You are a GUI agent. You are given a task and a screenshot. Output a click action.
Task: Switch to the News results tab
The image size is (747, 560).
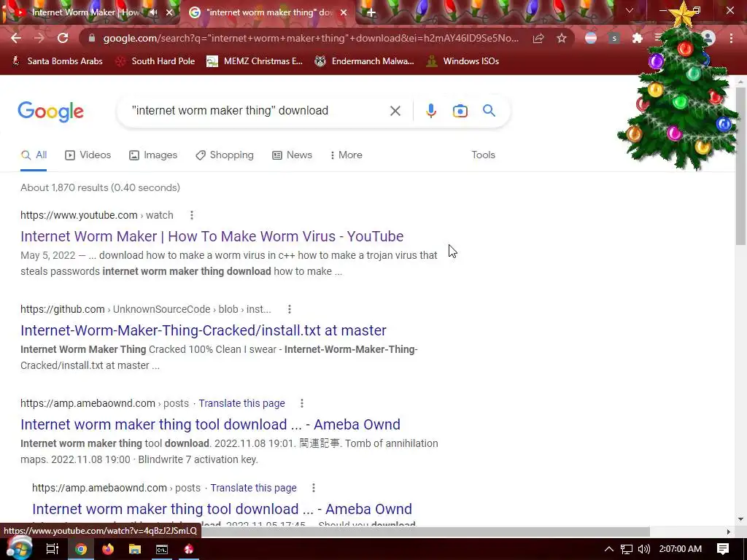point(292,155)
